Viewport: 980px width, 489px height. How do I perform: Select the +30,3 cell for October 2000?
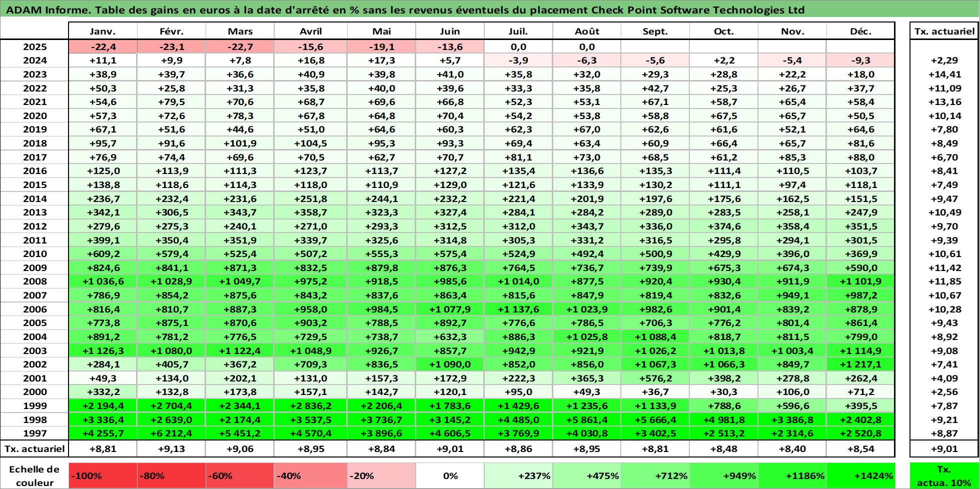pyautogui.click(x=723, y=392)
